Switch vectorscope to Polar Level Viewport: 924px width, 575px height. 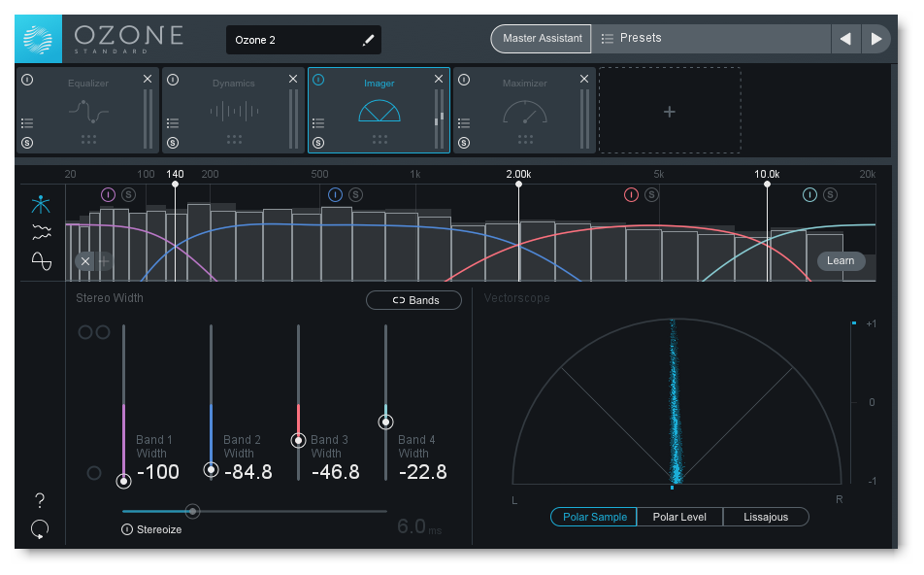coord(679,517)
